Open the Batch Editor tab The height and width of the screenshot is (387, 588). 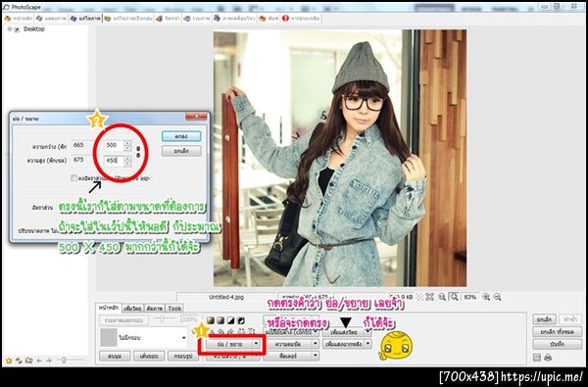(x=128, y=19)
